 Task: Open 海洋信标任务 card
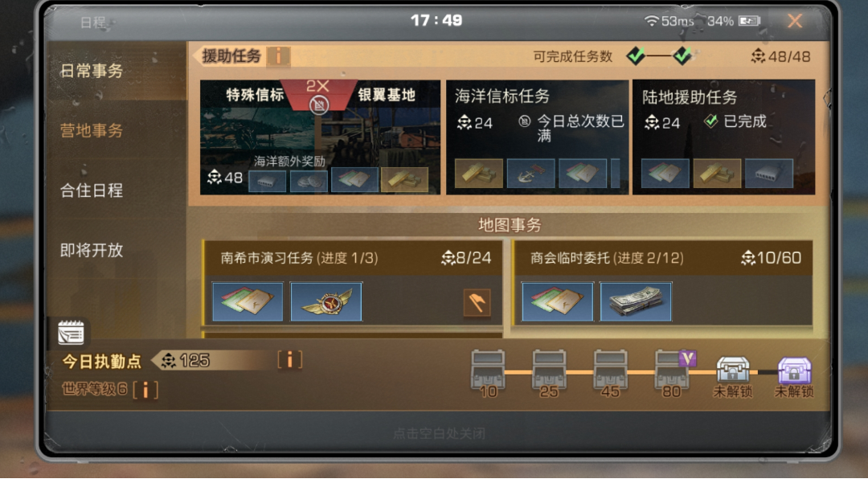[537, 137]
